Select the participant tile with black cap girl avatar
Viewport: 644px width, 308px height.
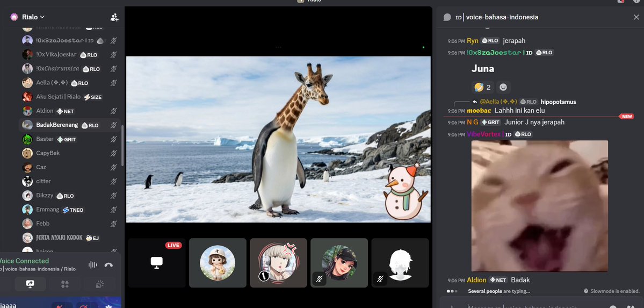tap(339, 263)
